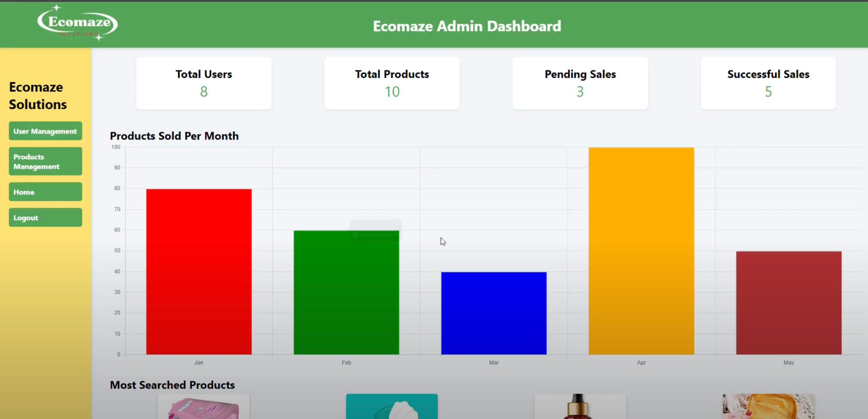
Task: Click the Ecomaze Solutions logo
Action: coord(77,23)
